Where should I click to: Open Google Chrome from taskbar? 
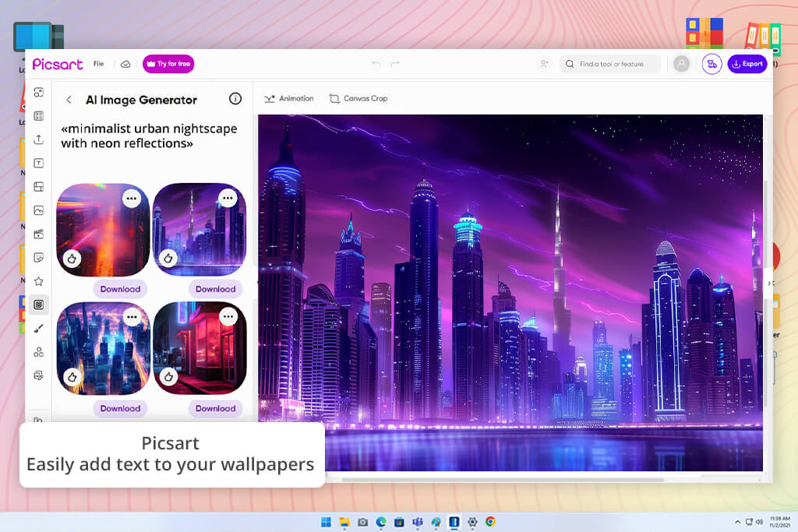(x=490, y=522)
